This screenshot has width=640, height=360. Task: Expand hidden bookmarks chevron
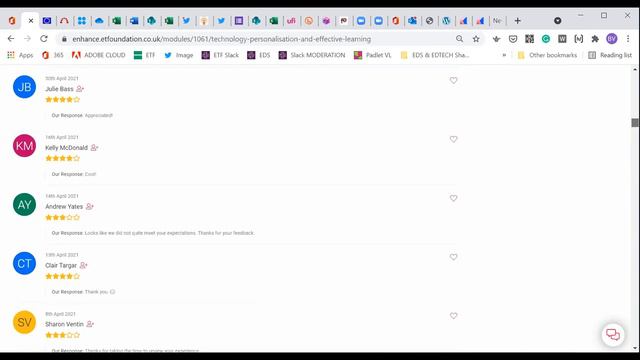504,55
